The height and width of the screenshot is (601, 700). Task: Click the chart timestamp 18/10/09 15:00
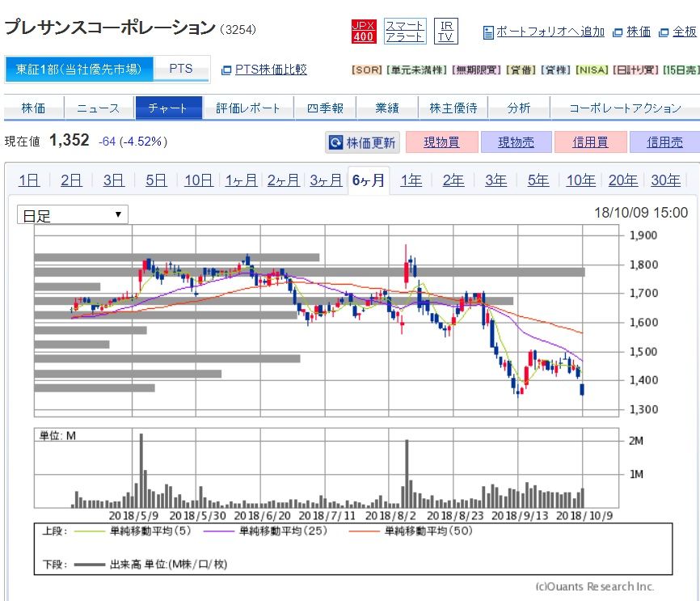641,213
